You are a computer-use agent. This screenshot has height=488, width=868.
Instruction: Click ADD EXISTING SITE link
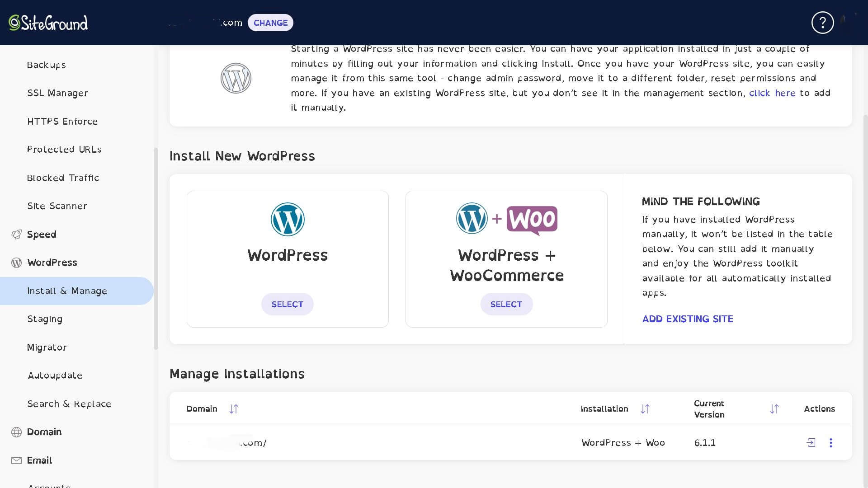pyautogui.click(x=687, y=318)
